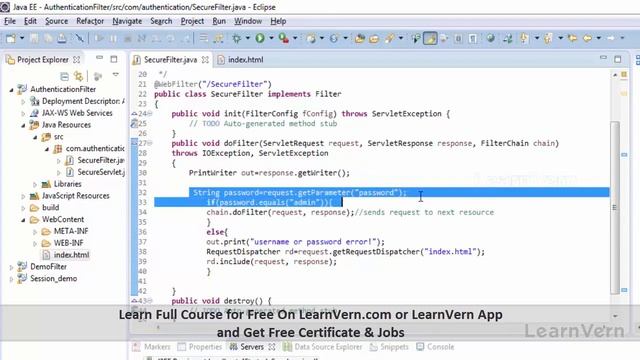Open the Back history dropdown arrow
Image resolution: width=640 pixels, height=360 pixels.
[x=599, y=38]
